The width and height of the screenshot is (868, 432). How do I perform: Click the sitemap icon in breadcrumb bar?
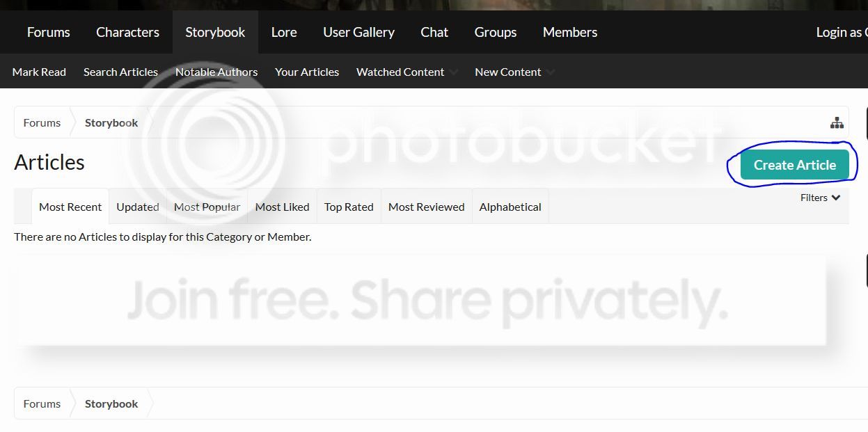pos(837,123)
